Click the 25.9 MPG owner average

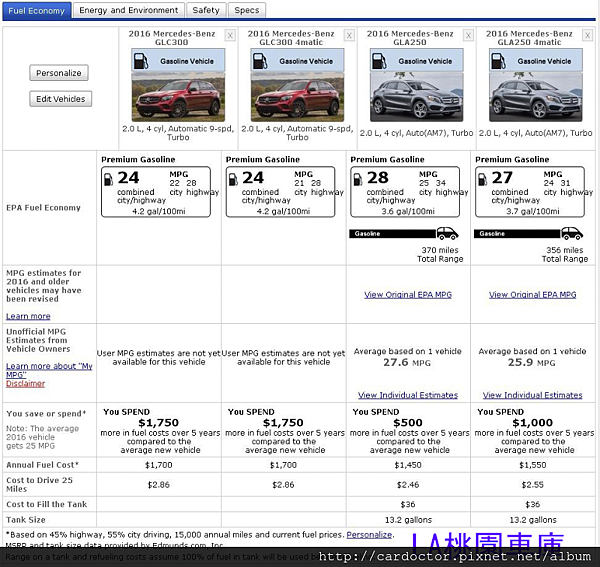point(532,362)
